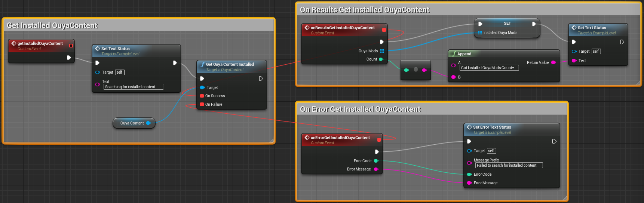Click the On Error Get Installed OuyaContent comment title
The width and height of the screenshot is (644, 203).
pos(360,109)
